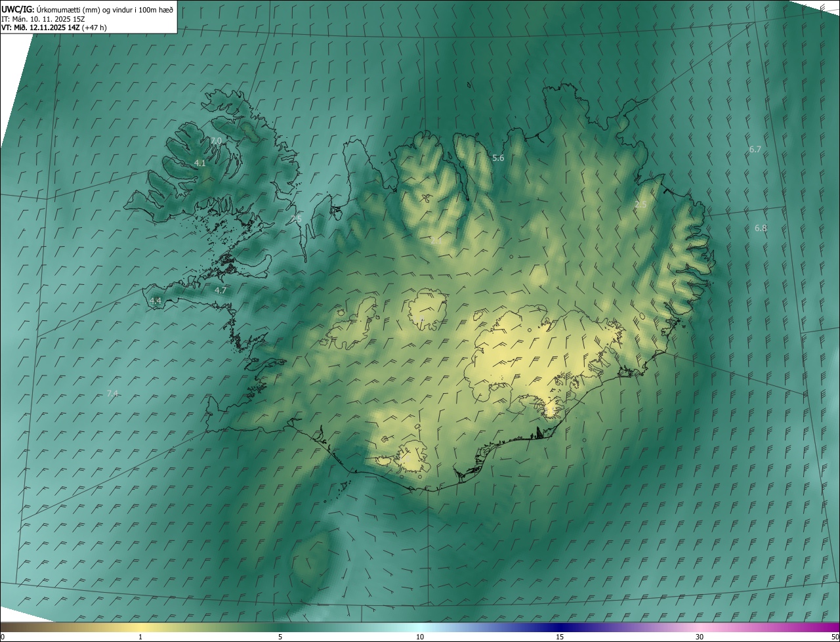
Task: Click the 30 tick on the color scale
Action: click(700, 637)
